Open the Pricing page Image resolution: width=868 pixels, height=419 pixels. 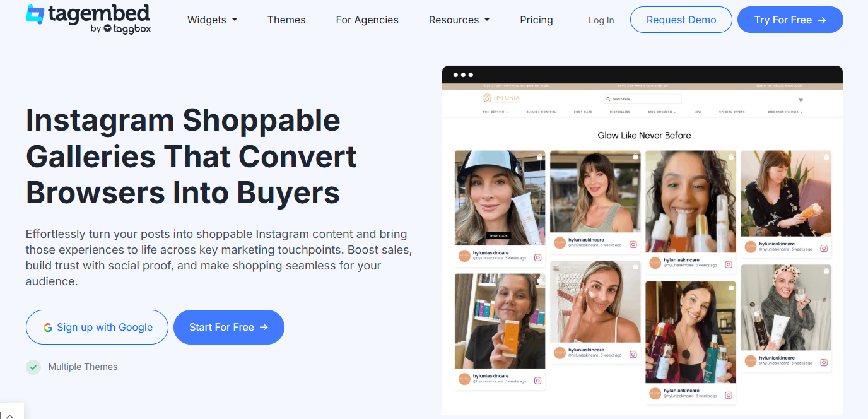tap(536, 20)
